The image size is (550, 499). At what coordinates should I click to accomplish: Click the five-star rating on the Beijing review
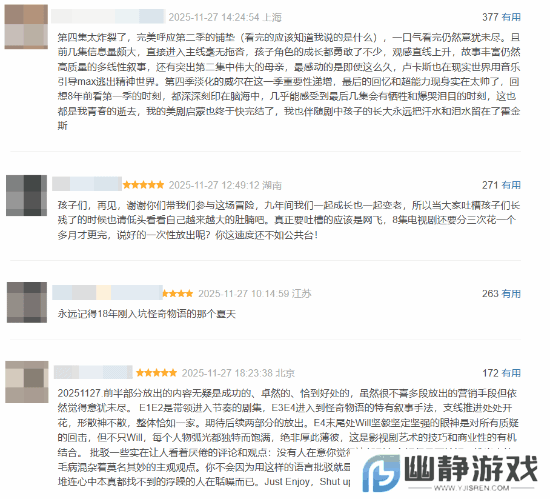[x=156, y=373]
